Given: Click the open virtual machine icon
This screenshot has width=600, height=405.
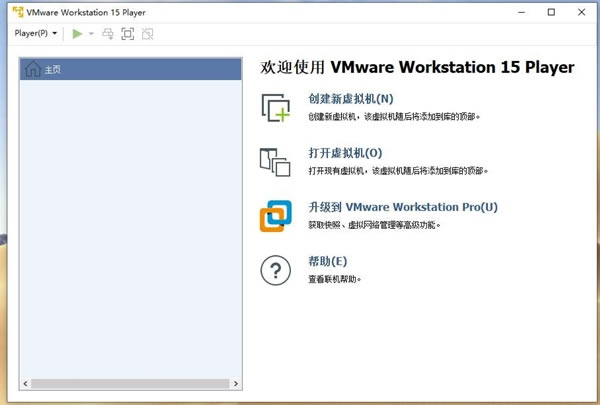Looking at the screenshot, I should [275, 162].
